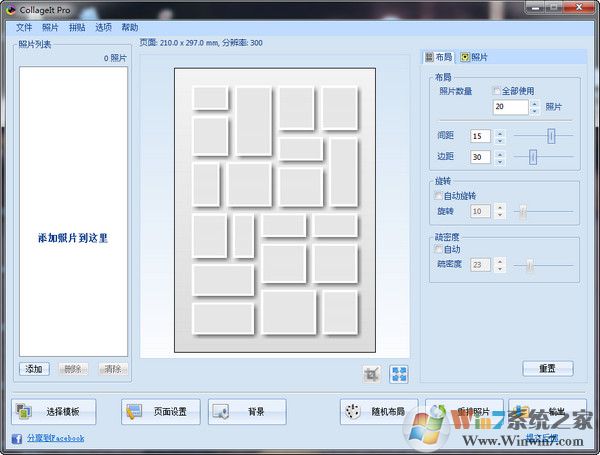Click the 疏密度 value field showing 23
This screenshot has height=455, width=600.
pos(480,265)
